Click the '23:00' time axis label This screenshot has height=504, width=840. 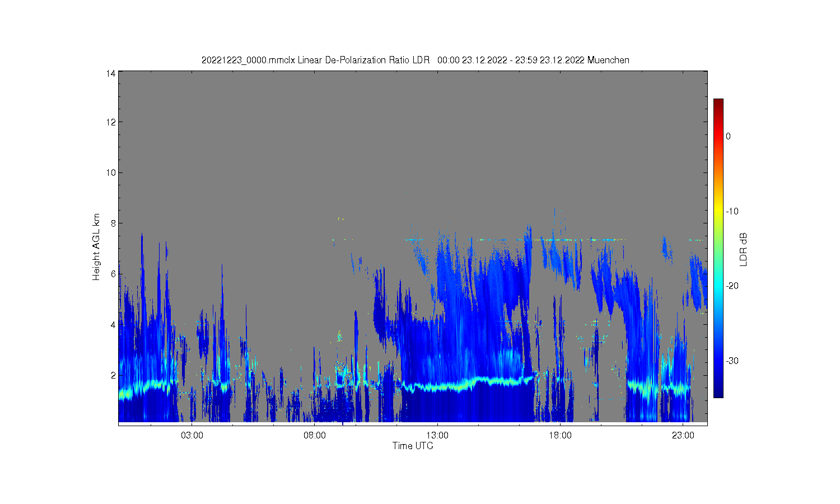pos(683,436)
